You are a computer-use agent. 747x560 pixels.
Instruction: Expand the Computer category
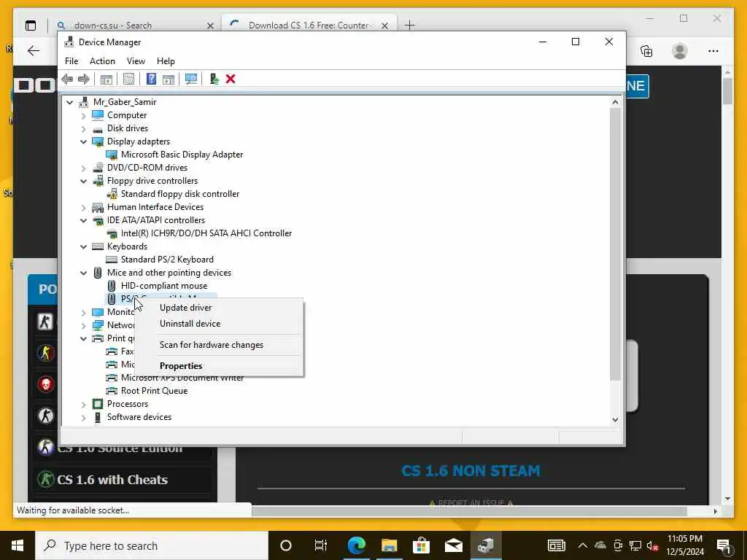click(x=83, y=115)
